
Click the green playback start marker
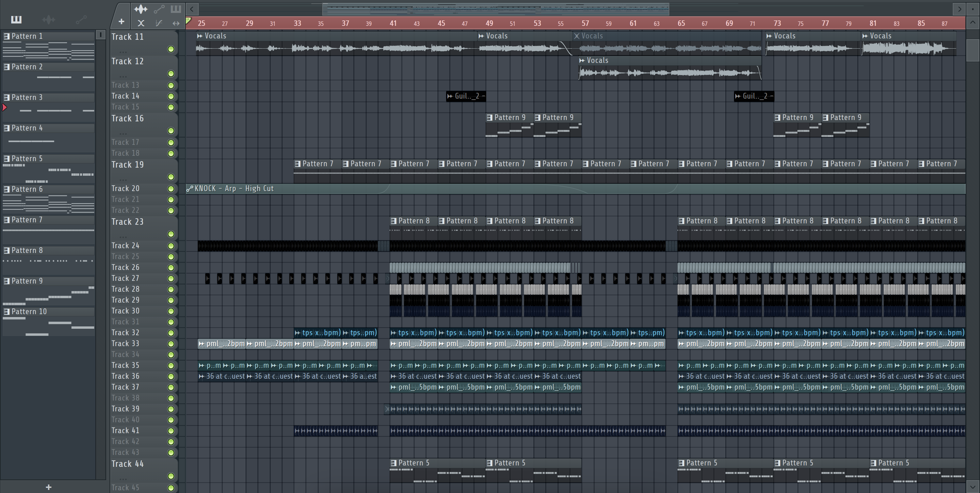click(188, 21)
